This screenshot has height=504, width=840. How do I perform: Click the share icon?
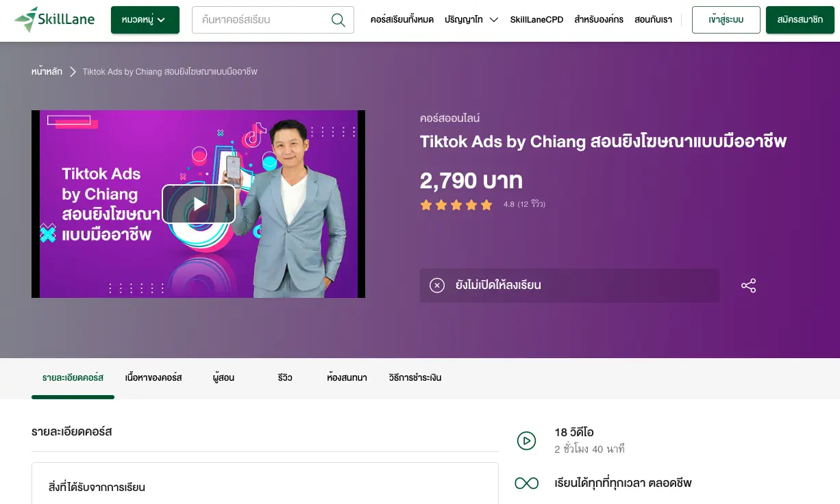pos(748,286)
